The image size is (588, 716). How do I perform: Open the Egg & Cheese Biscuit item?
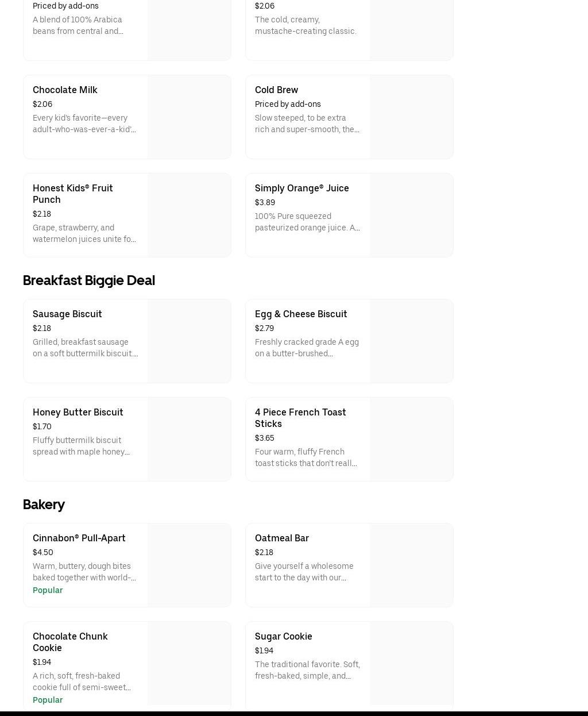click(301, 314)
